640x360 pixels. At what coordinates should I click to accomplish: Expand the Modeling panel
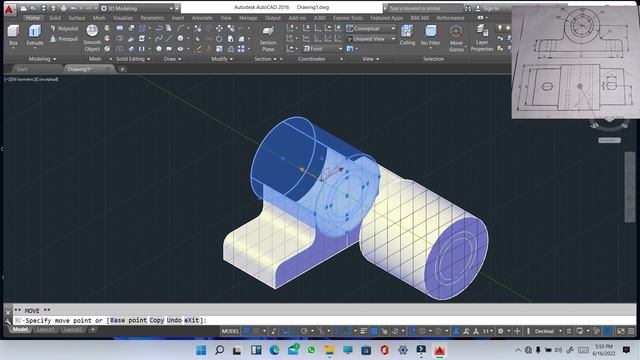tap(42, 59)
